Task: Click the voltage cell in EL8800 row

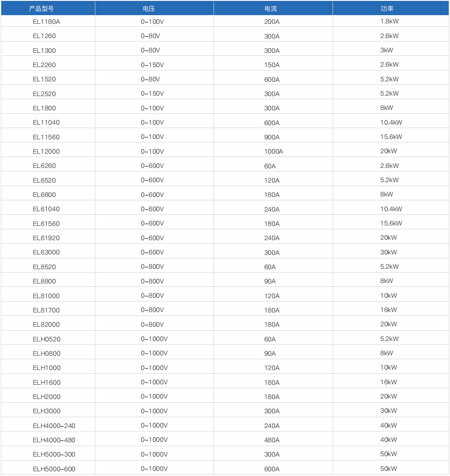Action: tap(152, 281)
